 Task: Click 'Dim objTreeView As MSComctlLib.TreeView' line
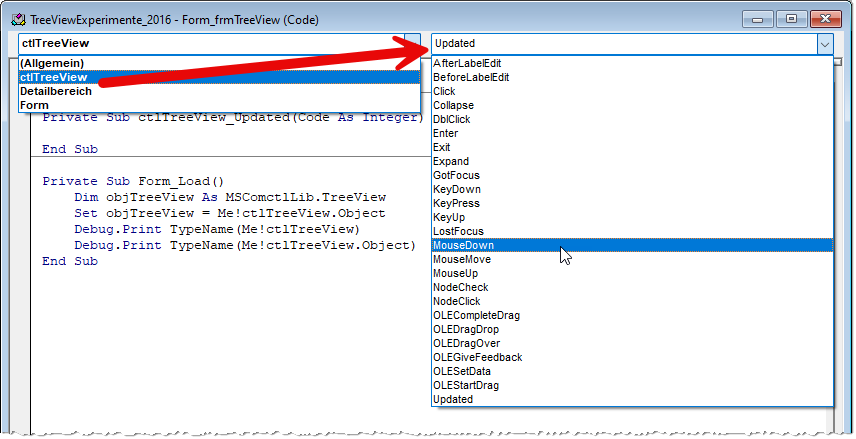[230, 197]
